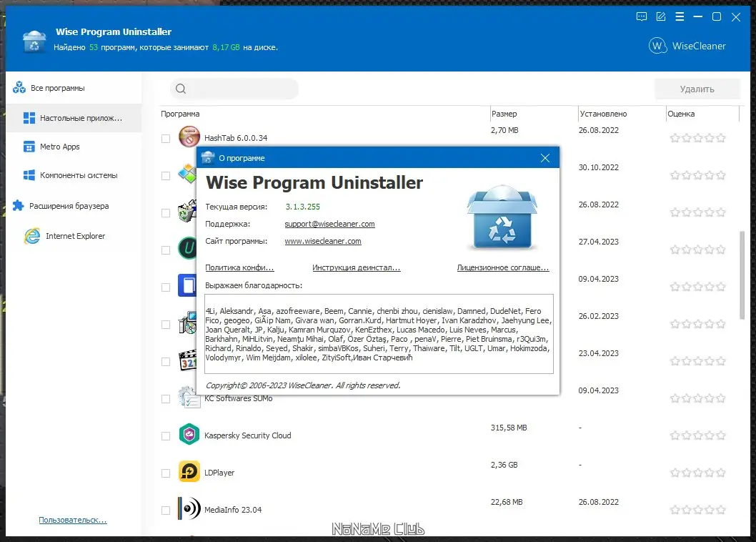
Task: Click the Windows system components icon
Action: tap(29, 175)
